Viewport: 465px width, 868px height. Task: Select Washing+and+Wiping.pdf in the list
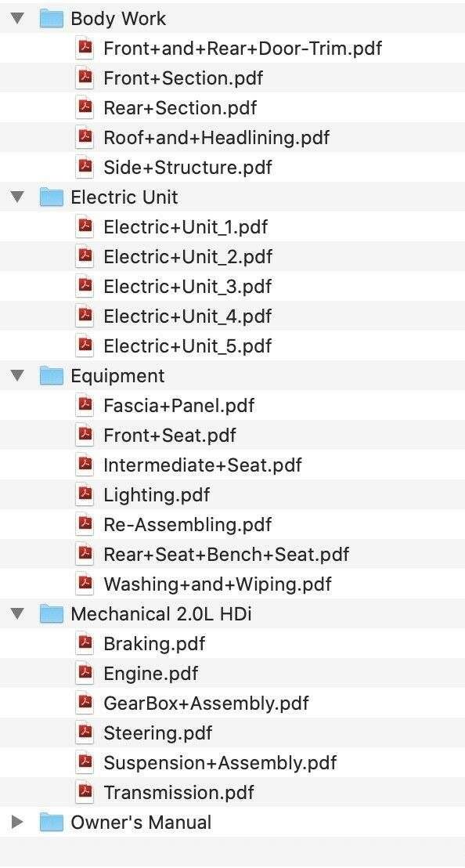[218, 584]
